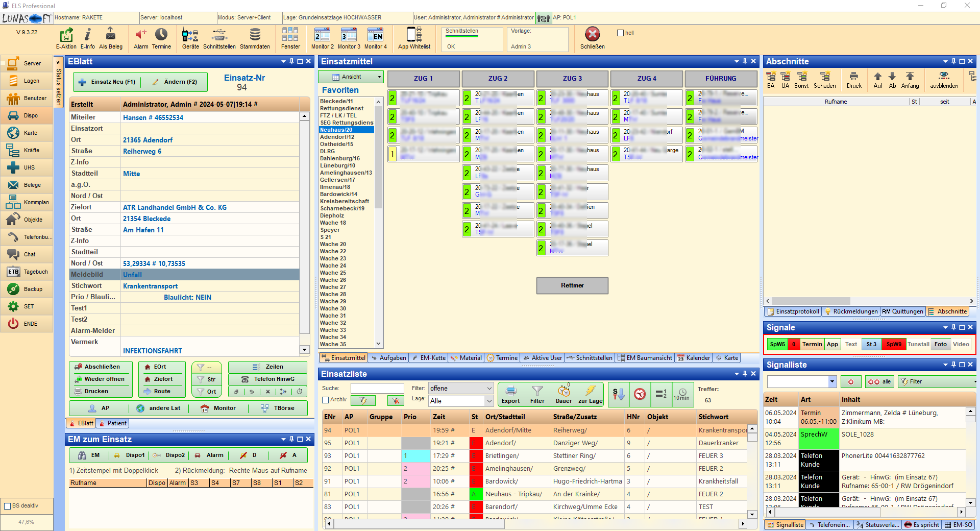The image size is (980, 531).
Task: Switch to the Patient tab
Action: click(113, 423)
